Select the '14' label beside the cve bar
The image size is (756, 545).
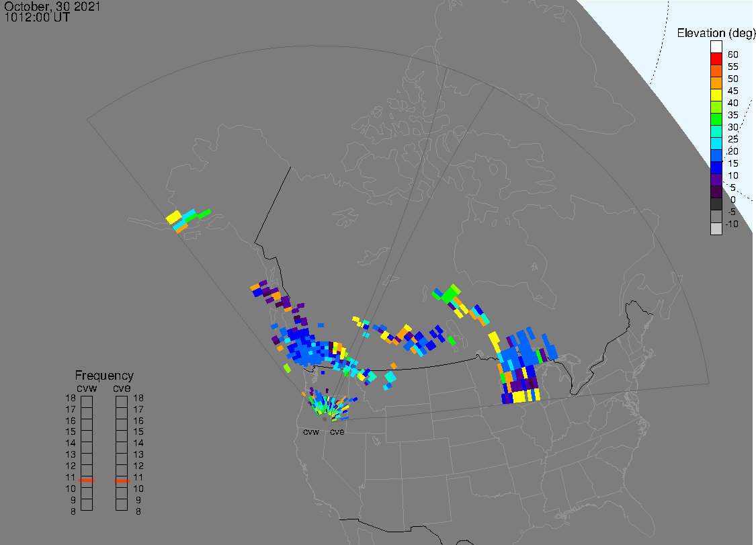pos(138,443)
